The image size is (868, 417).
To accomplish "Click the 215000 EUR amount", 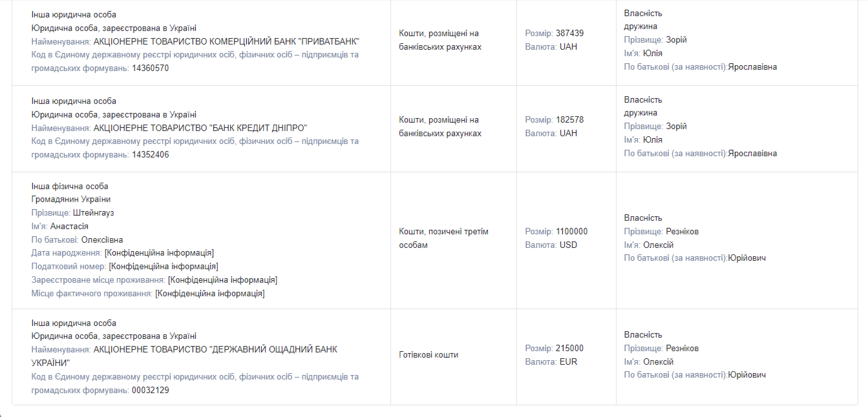I will point(569,348).
